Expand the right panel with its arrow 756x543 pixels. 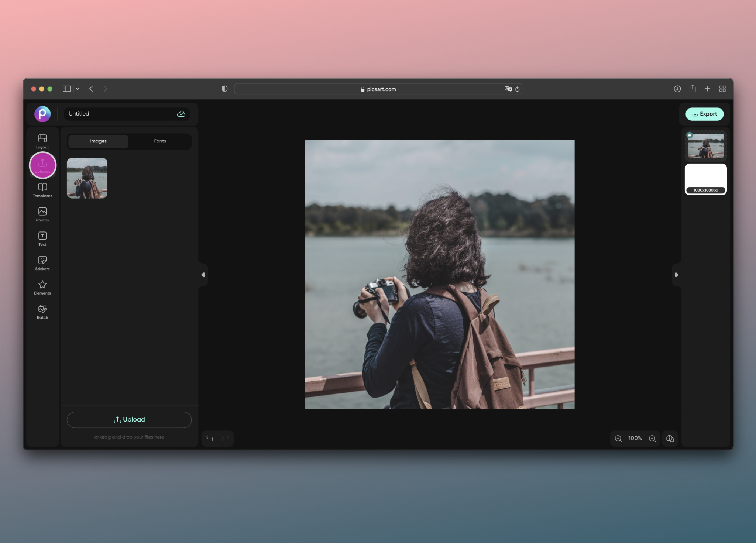[x=676, y=275]
